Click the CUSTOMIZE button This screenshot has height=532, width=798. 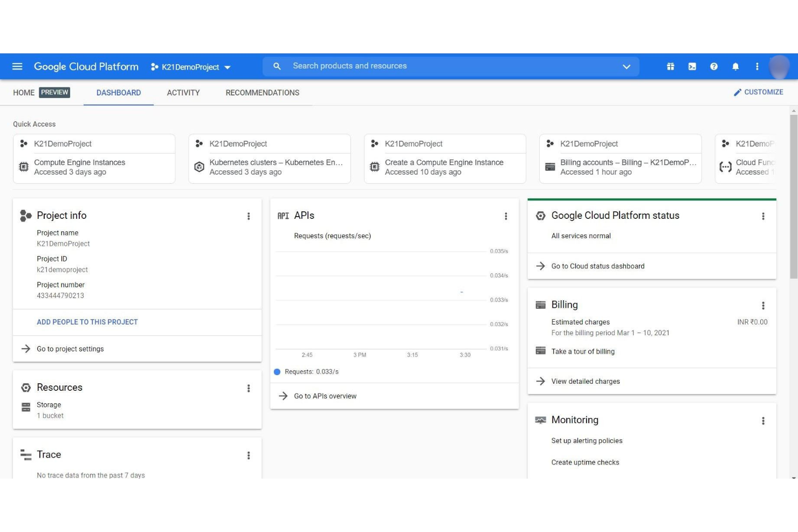[x=759, y=92]
